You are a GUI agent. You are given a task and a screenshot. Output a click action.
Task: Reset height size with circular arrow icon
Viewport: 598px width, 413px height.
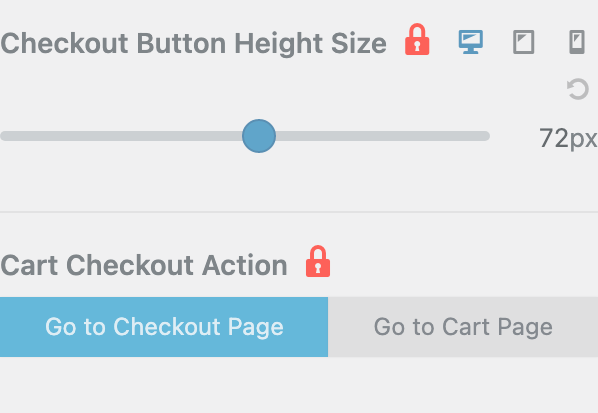[x=577, y=89]
